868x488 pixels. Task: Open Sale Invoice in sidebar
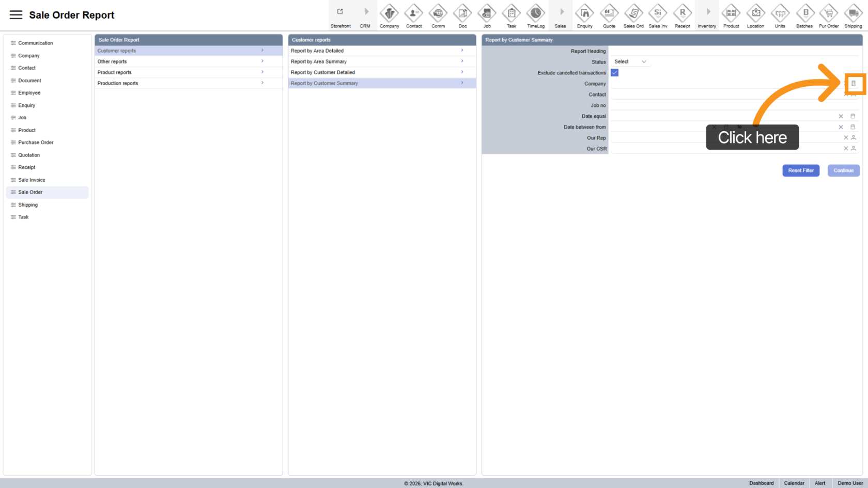32,180
